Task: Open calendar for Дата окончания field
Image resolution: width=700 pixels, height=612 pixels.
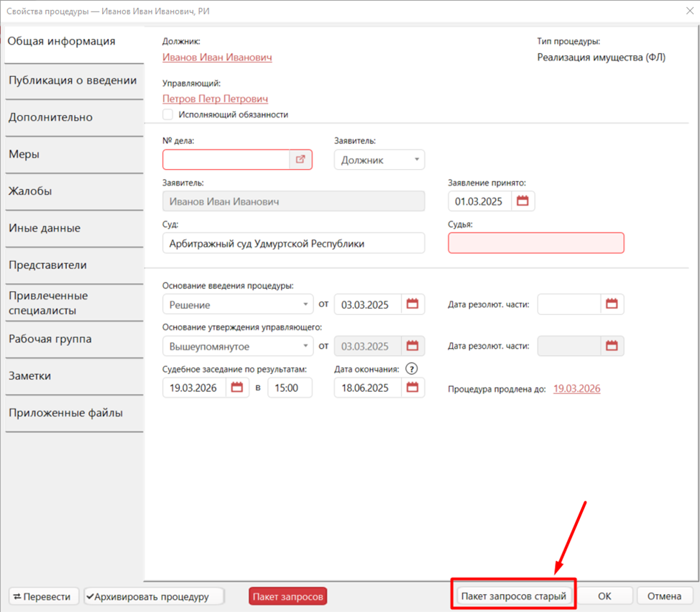Action: point(413,388)
